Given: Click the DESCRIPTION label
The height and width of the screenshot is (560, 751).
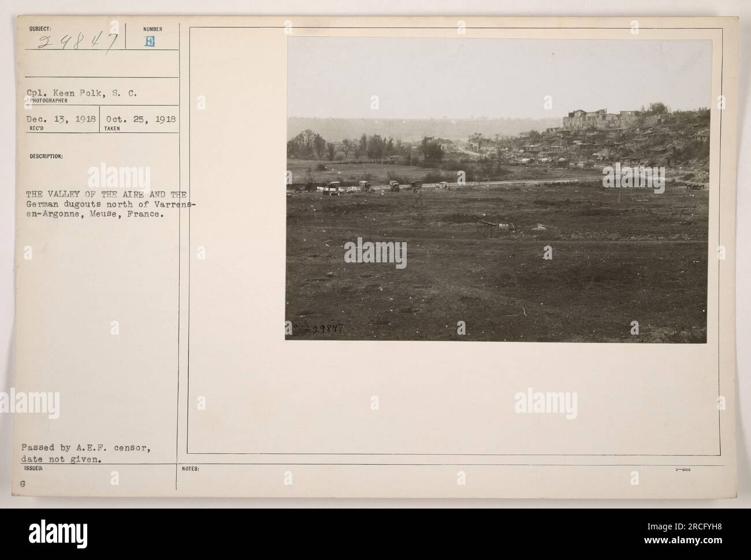Looking at the screenshot, I should pos(47,155).
